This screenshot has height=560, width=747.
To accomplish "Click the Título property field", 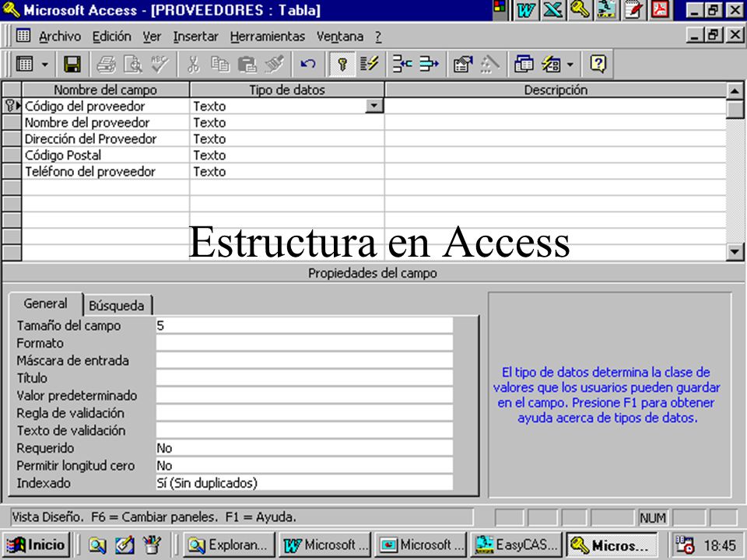I will coord(304,378).
